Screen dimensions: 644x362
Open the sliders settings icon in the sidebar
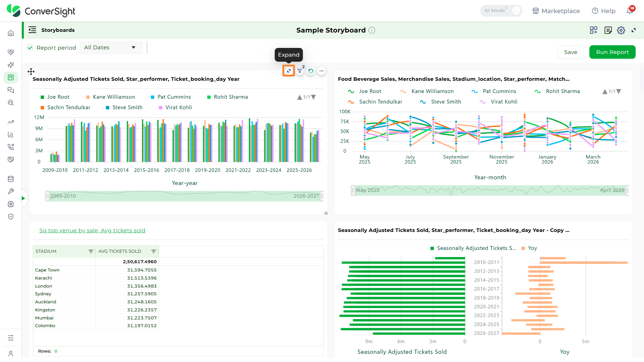tap(11, 338)
